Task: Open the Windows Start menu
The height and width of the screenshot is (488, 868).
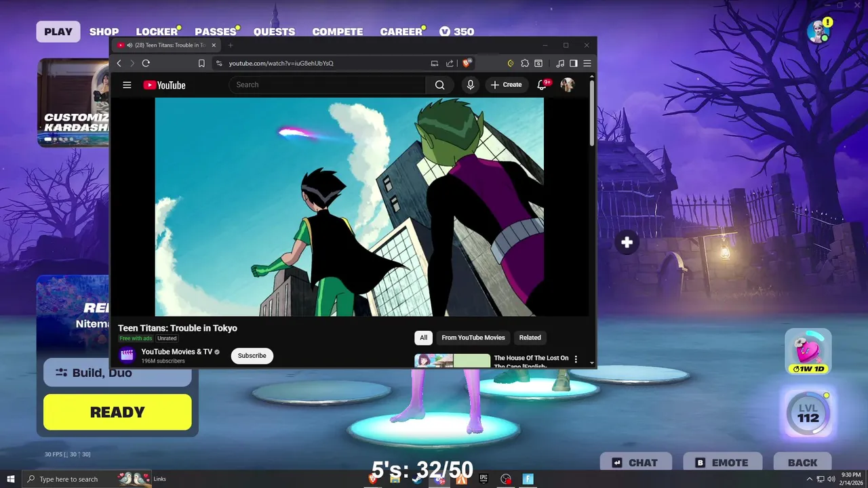Action: pyautogui.click(x=11, y=479)
